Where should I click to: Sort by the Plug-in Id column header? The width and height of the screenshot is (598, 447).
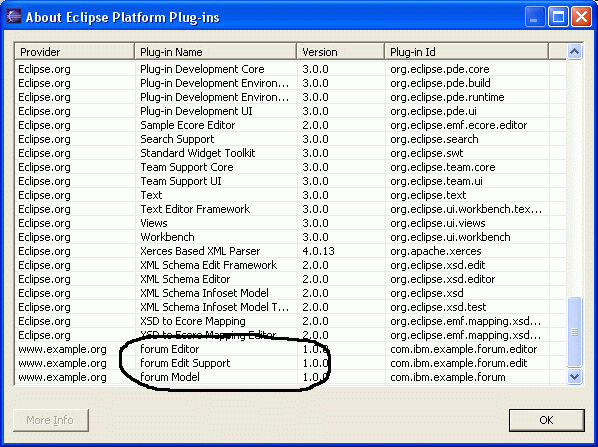point(466,52)
